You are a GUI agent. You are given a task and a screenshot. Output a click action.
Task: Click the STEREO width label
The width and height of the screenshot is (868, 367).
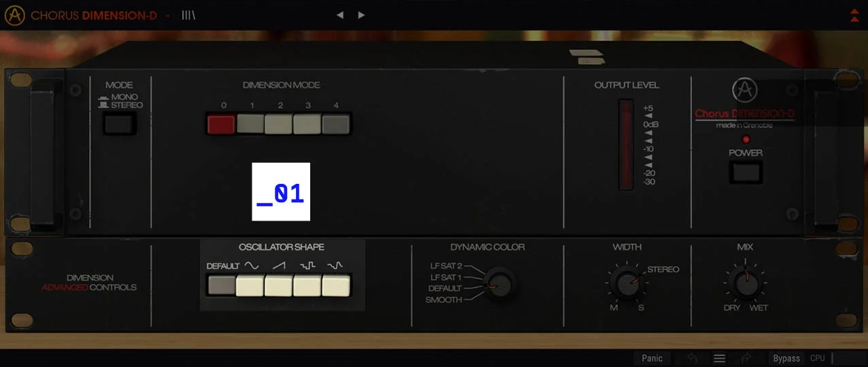[x=663, y=270]
